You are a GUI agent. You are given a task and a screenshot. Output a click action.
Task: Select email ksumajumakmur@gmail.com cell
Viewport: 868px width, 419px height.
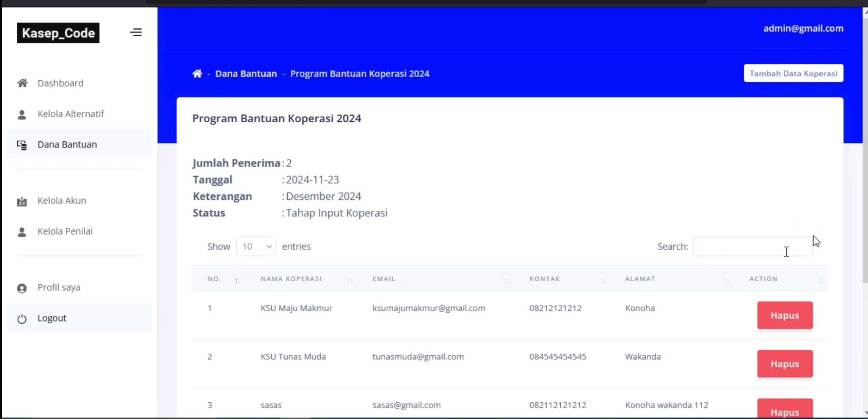(429, 308)
